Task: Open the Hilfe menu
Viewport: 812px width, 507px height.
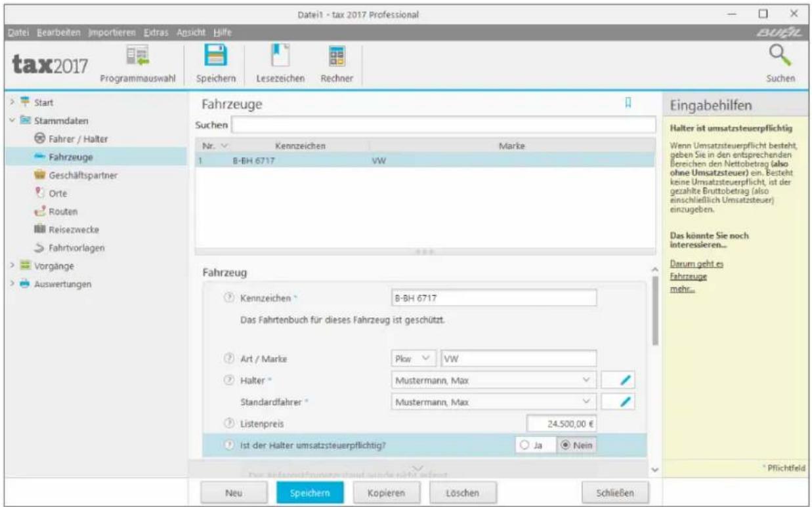Action: tap(222, 32)
